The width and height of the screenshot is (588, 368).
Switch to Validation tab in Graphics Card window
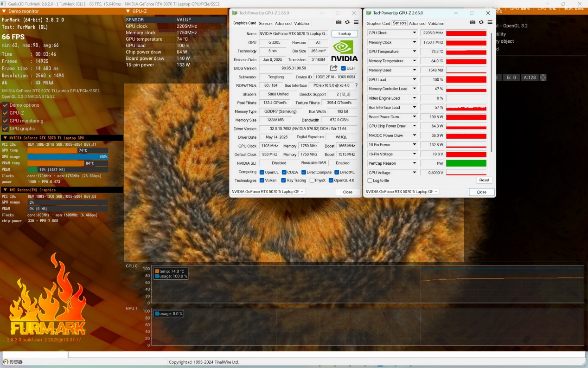[x=302, y=23]
